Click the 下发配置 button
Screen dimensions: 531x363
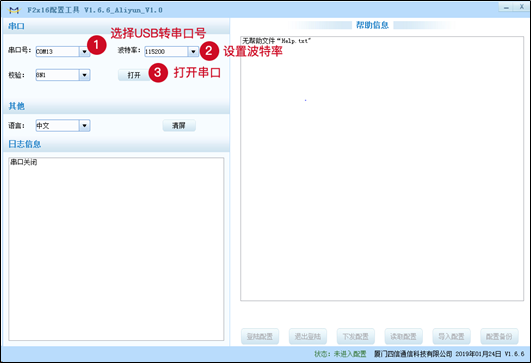pyautogui.click(x=356, y=336)
